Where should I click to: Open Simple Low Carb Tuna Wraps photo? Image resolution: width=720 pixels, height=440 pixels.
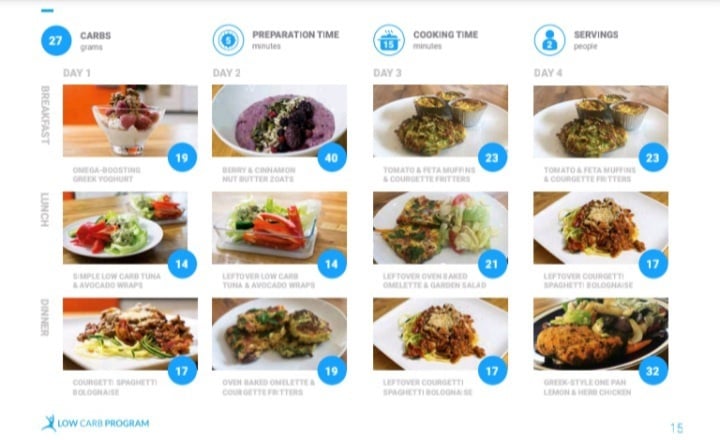tap(125, 228)
